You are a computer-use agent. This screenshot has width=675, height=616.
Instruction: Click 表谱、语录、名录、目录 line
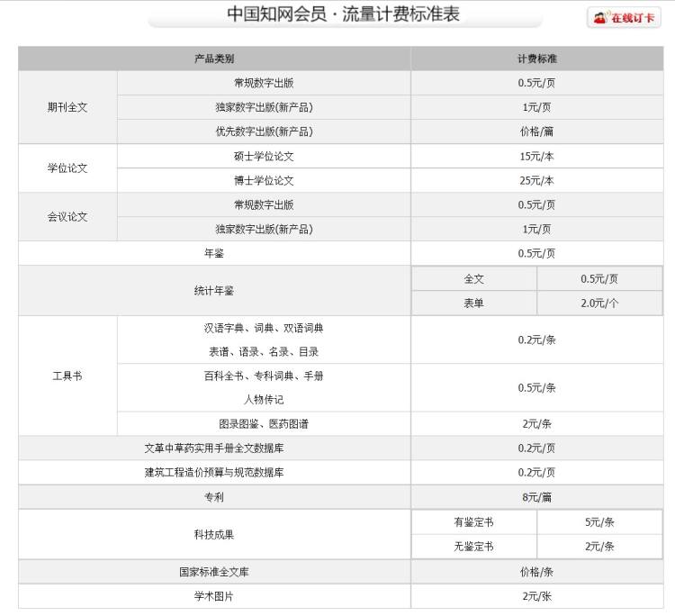(264, 352)
